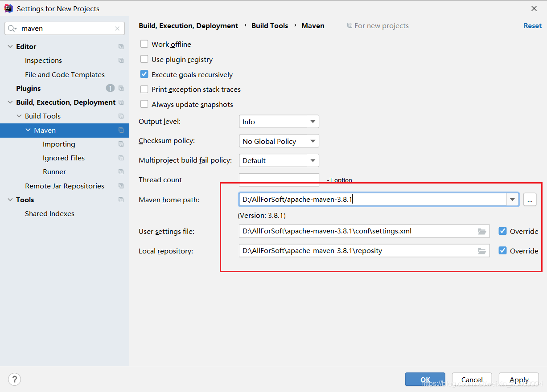
Task: Select Importing under Maven
Action: [59, 144]
